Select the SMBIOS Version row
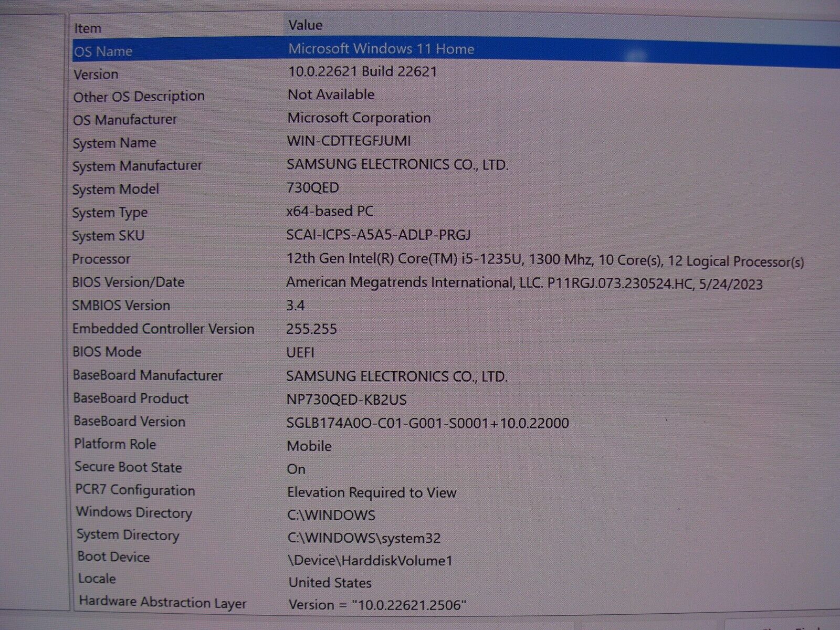The width and height of the screenshot is (840, 630). (121, 306)
